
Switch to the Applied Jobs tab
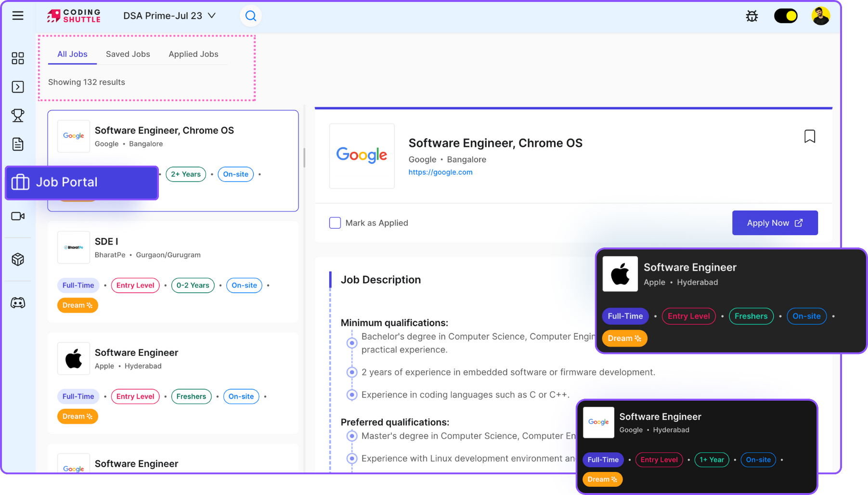click(x=193, y=54)
